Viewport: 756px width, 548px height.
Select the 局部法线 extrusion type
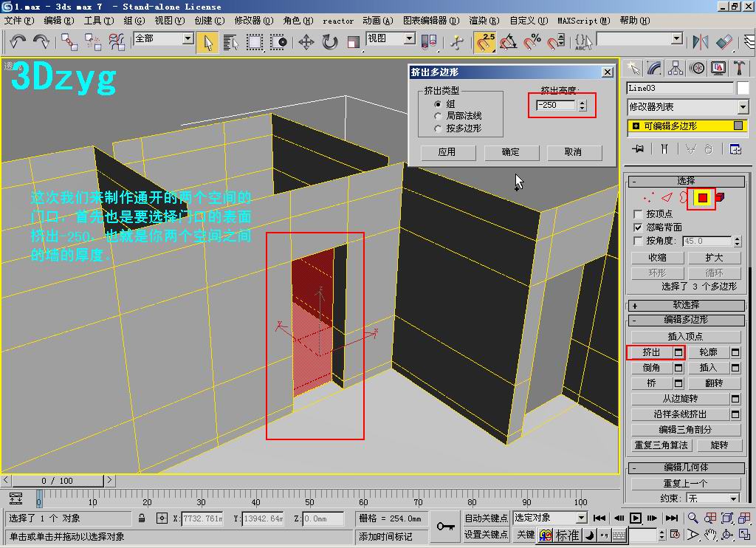(x=438, y=116)
